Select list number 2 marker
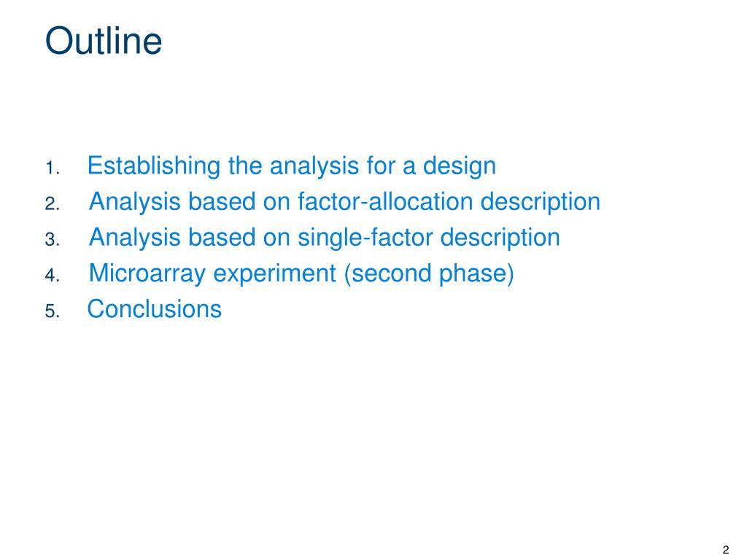 click(53, 204)
